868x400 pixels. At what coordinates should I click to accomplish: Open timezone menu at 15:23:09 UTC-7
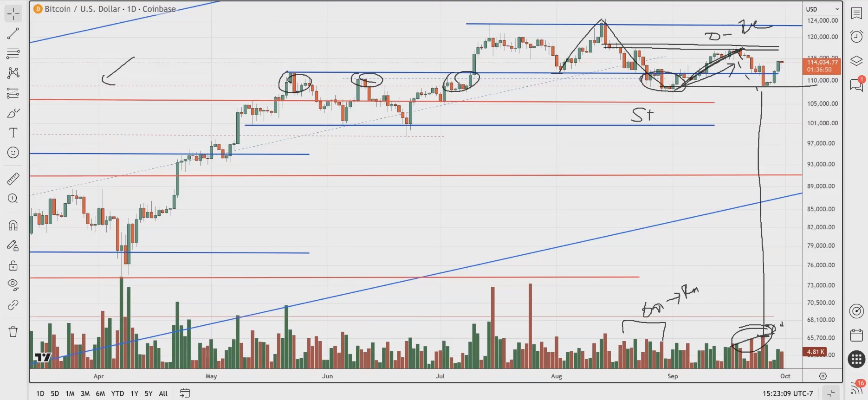(788, 394)
